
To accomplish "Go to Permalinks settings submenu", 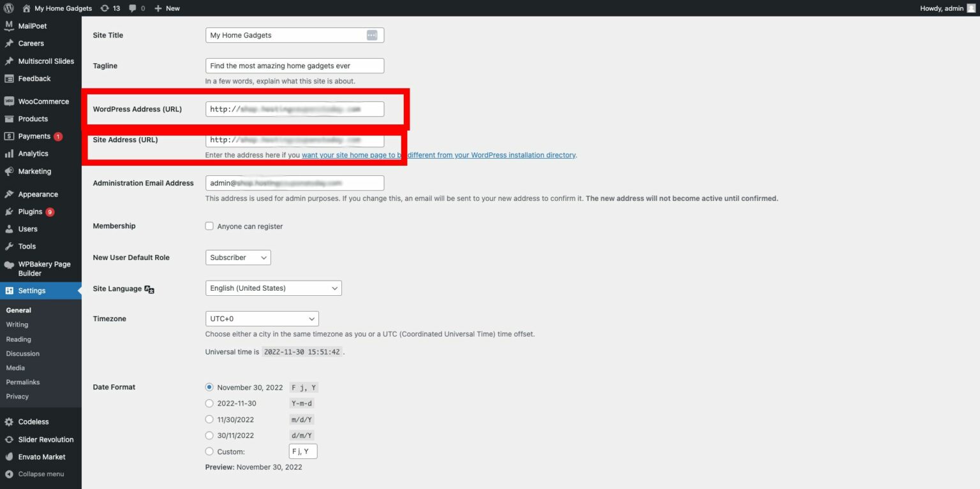I will [23, 382].
